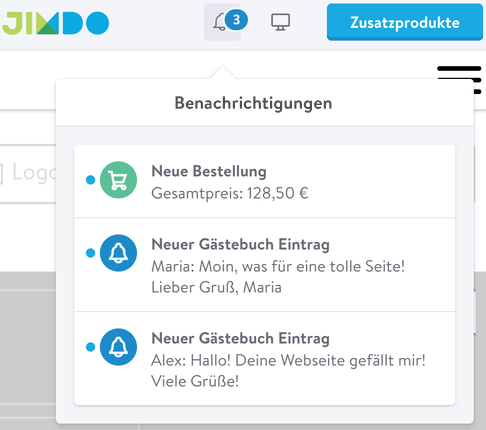Click bell icon beside Maria's guestbook entry

[118, 253]
